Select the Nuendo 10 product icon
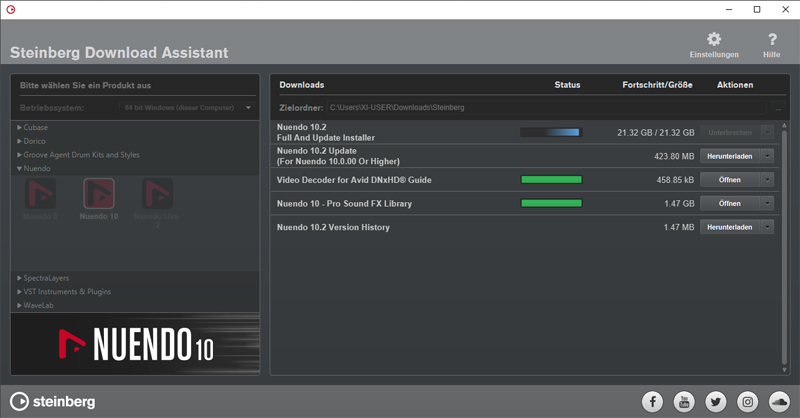Image resolution: width=800 pixels, height=418 pixels. (99, 194)
